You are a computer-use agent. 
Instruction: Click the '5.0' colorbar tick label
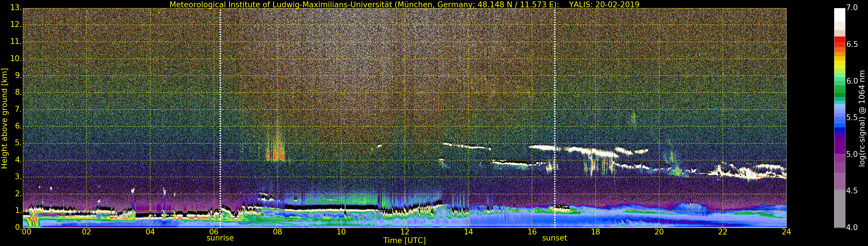[x=852, y=154]
